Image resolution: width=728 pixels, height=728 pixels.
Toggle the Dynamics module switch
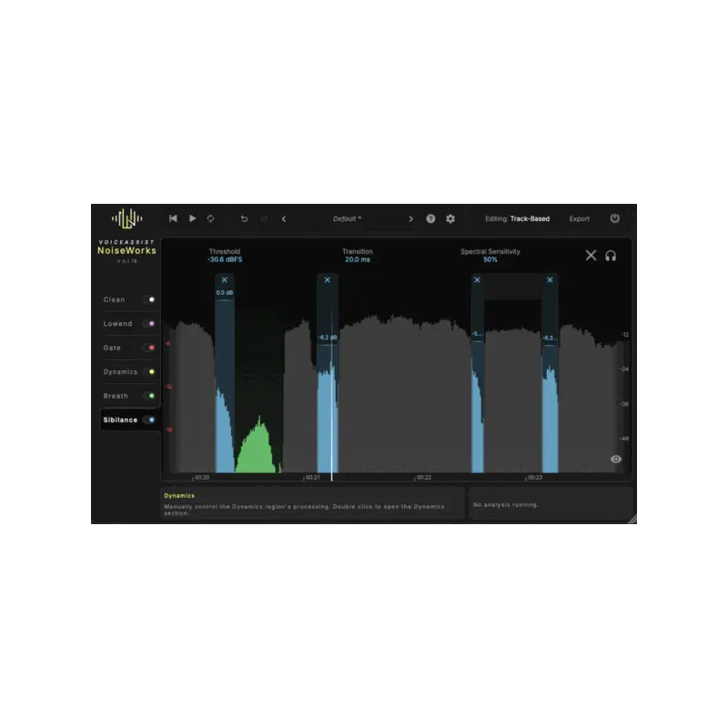click(149, 372)
